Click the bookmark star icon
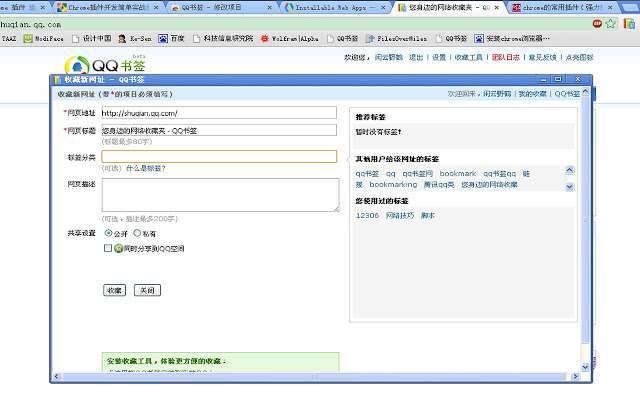 [611, 24]
